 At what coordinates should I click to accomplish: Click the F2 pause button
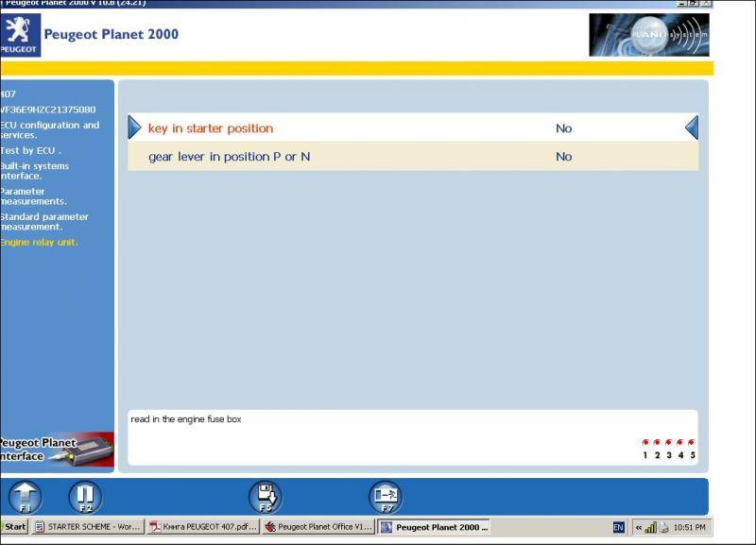(84, 496)
